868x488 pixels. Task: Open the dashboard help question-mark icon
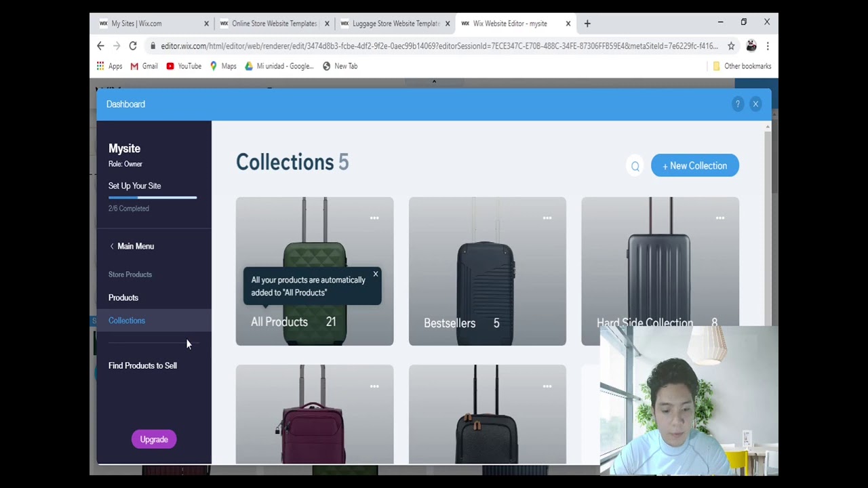point(738,104)
